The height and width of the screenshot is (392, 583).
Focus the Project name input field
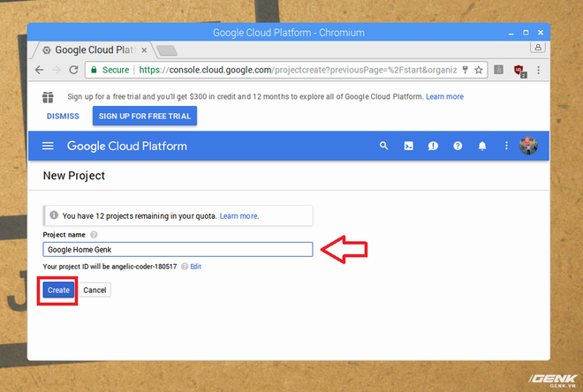pos(178,249)
